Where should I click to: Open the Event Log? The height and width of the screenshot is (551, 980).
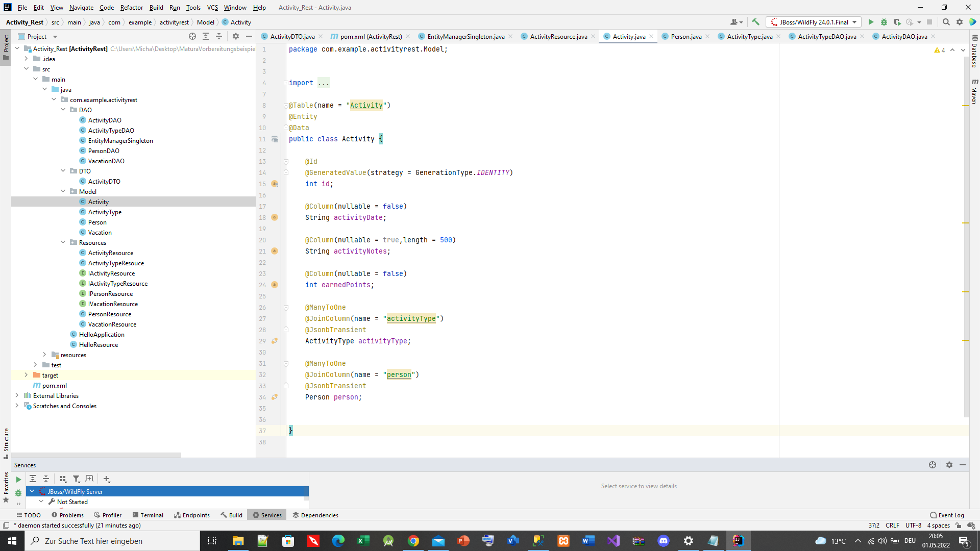tap(947, 515)
